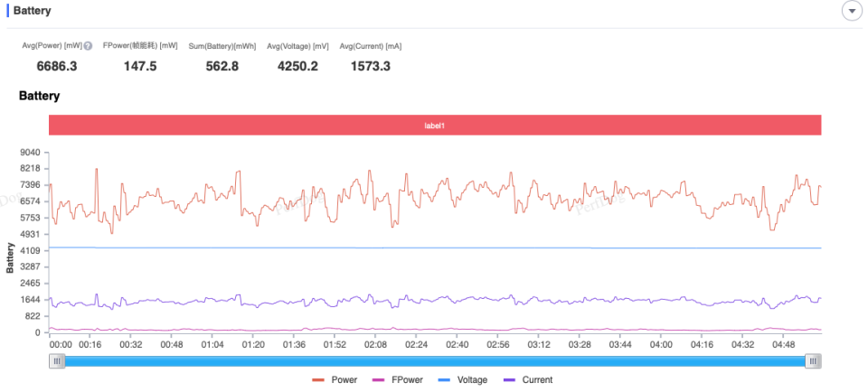Screen dimensions: 868x392
Task: Click the 4109 y-axis tick label
Action: point(33,250)
